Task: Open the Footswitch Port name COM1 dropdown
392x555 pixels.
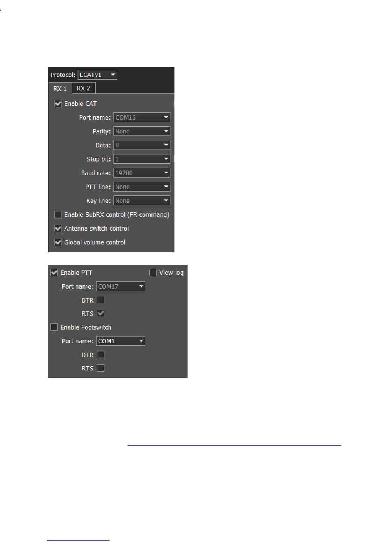Action: coord(121,341)
